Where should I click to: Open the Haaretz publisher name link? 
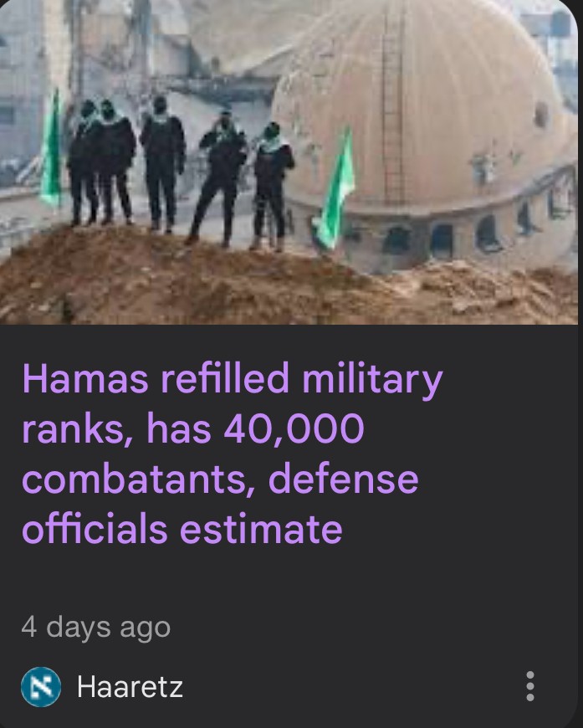pyautogui.click(x=130, y=686)
